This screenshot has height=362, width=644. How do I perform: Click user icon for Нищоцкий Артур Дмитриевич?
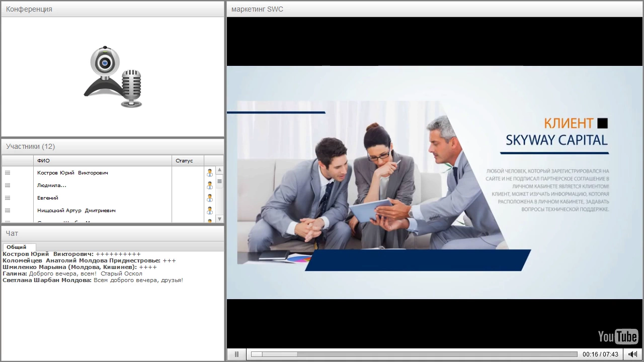coord(210,211)
